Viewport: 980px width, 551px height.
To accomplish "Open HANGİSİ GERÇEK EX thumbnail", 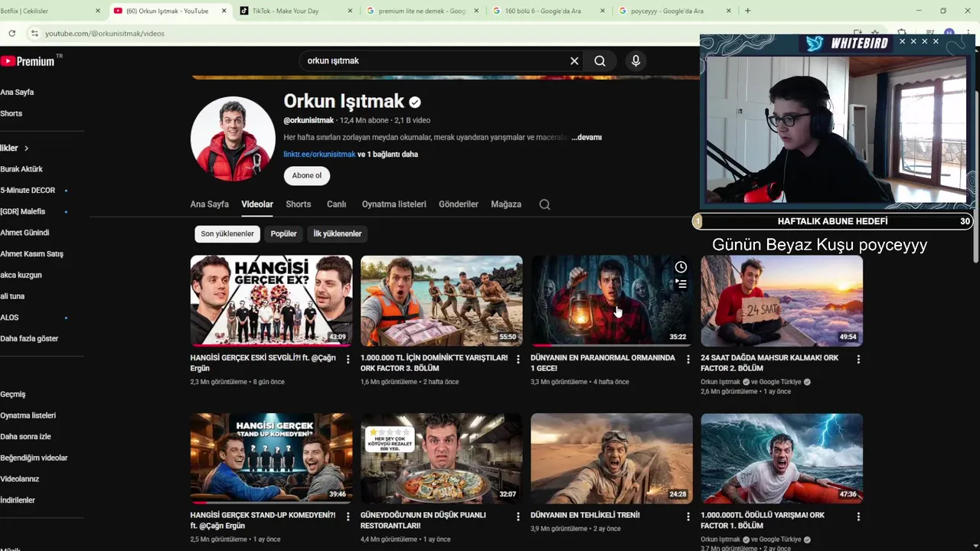I will coord(272,301).
